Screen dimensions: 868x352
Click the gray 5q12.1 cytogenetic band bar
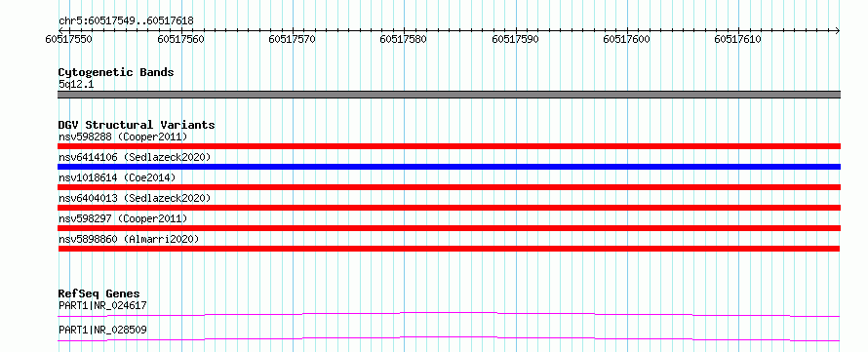449,95
